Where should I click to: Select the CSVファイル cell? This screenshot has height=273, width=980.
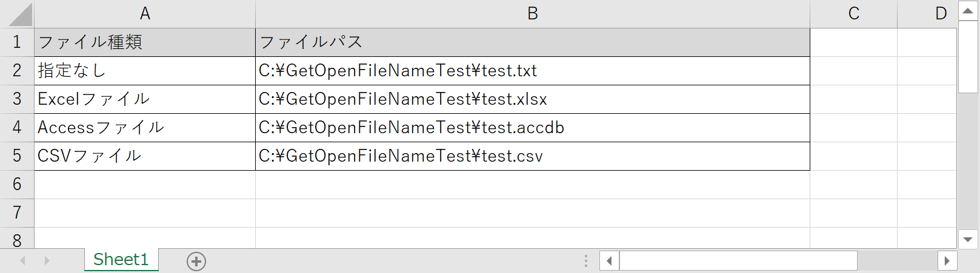(x=145, y=156)
